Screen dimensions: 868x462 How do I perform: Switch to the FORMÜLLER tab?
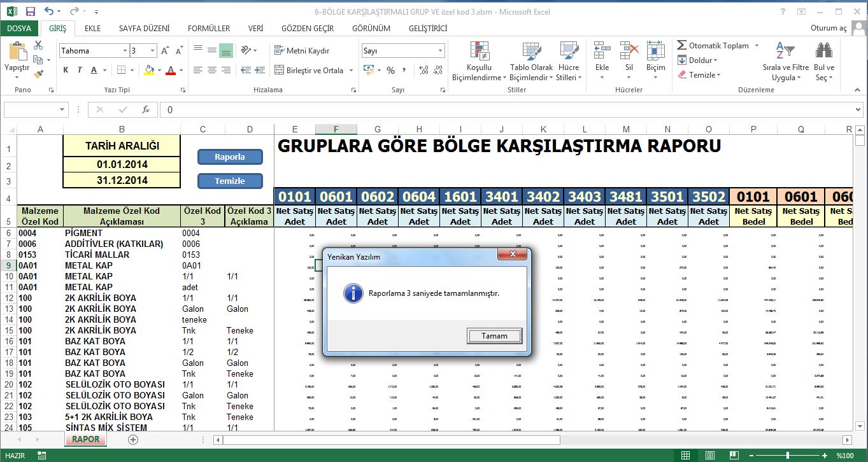[209, 28]
